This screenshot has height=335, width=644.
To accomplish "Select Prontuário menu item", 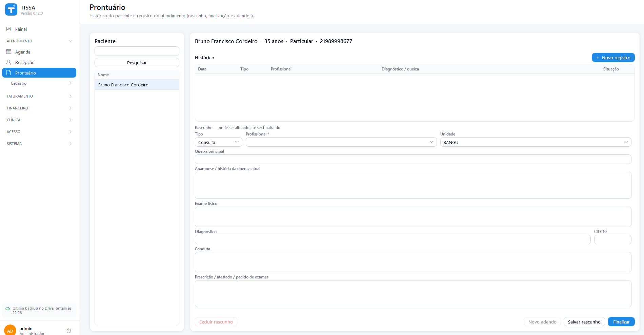I will click(x=39, y=73).
